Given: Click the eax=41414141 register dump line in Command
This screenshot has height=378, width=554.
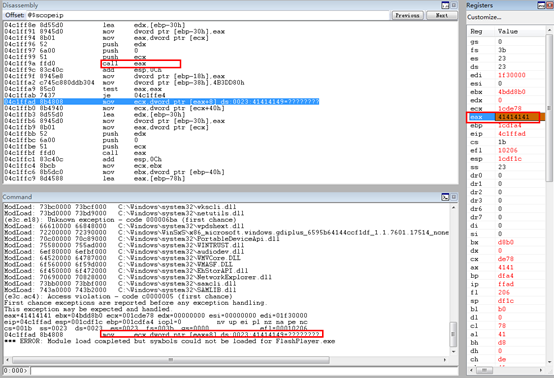Looking at the screenshot, I should [156, 315].
